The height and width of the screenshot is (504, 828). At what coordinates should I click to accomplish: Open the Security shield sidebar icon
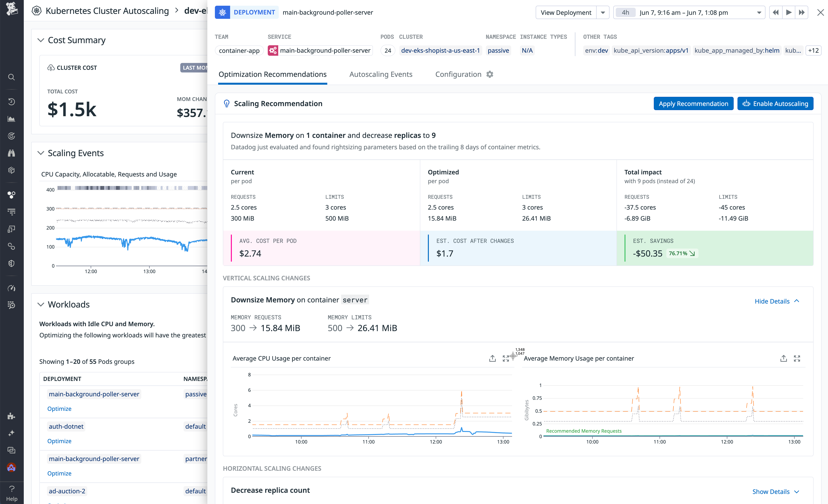point(11,263)
